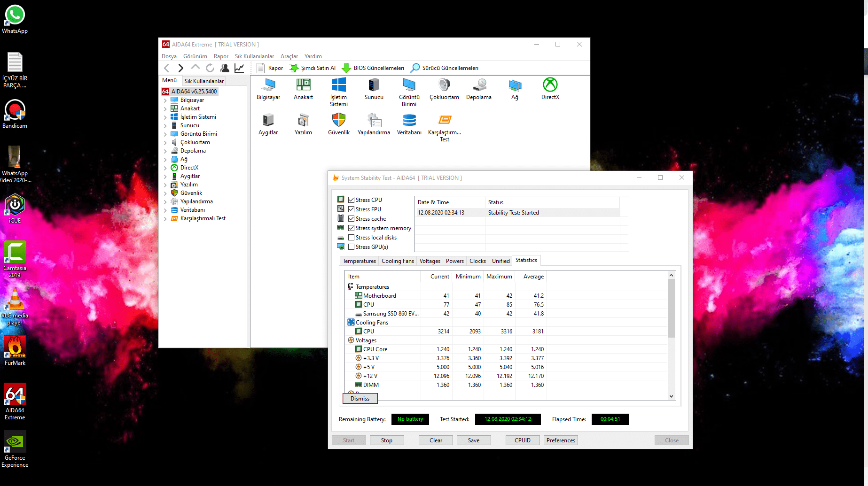Expand the Bilgisayar tree node
868x486 pixels.
tap(165, 100)
